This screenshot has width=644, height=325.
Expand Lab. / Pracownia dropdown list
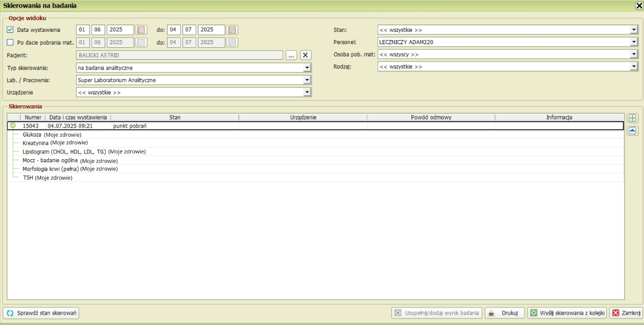pos(307,80)
